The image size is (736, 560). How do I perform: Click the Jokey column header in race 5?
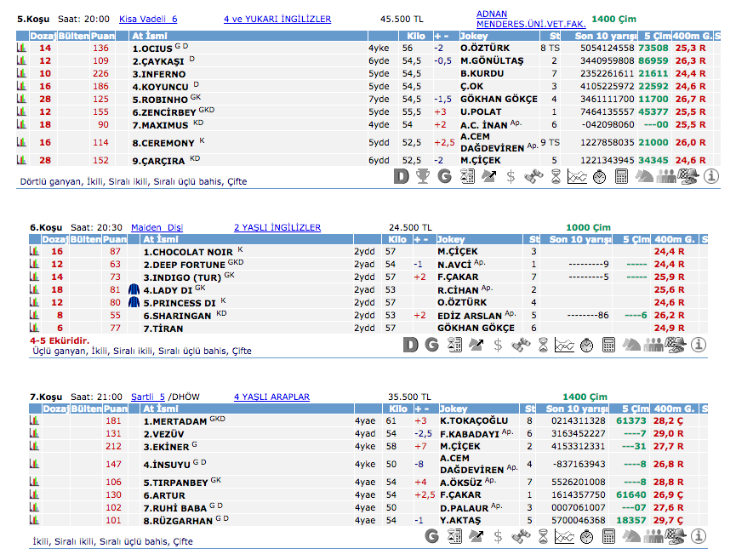[x=474, y=37]
